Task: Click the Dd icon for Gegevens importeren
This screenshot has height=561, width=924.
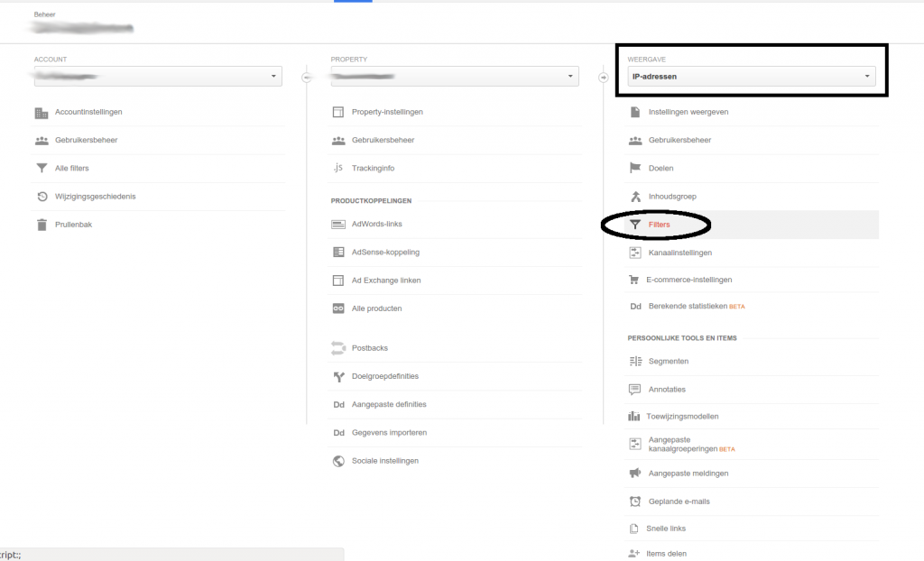Action: tap(338, 433)
